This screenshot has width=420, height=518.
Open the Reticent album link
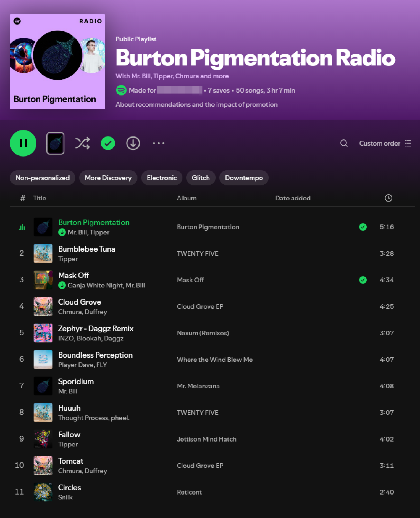pos(189,492)
